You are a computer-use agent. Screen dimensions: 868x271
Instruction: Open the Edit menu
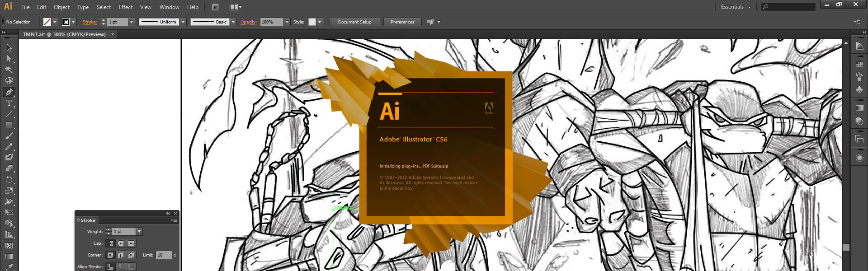42,7
